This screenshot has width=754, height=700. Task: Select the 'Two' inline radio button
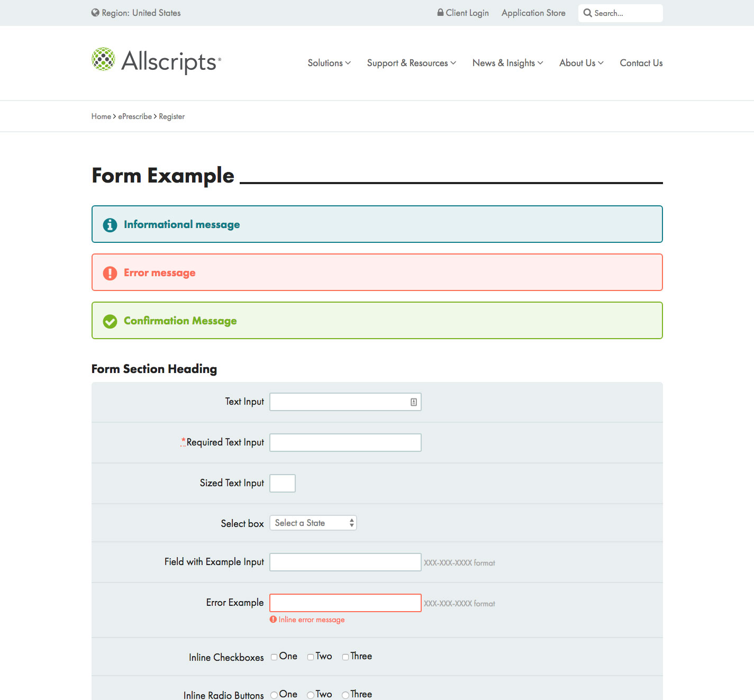(311, 695)
